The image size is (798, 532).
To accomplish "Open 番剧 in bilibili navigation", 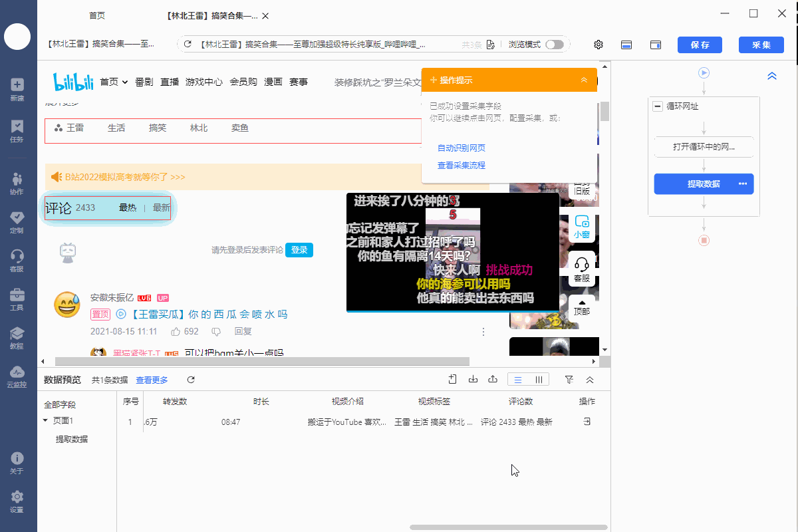I will click(144, 82).
